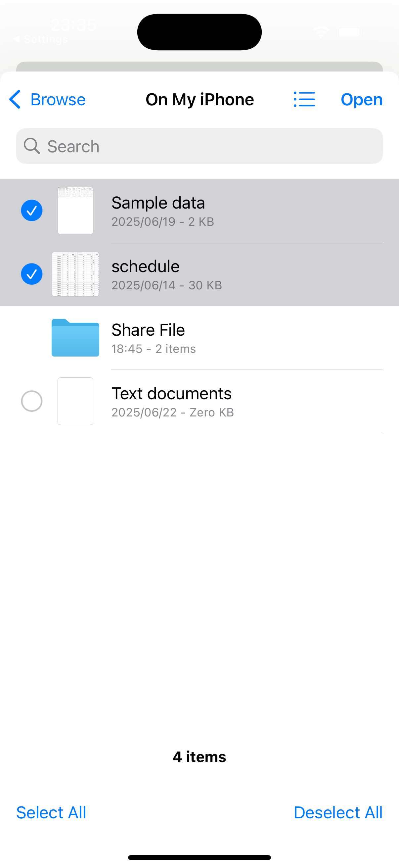Tap the Select All link
This screenshot has width=399, height=868.
(51, 812)
